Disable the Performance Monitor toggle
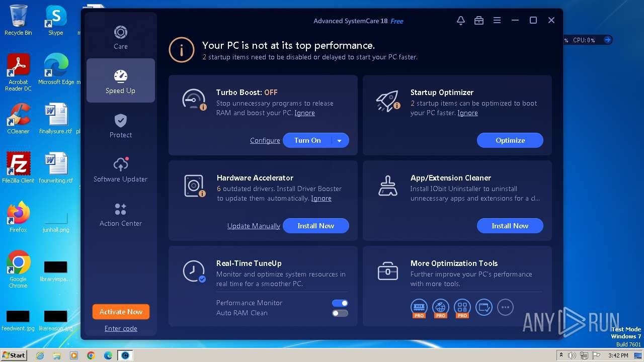This screenshot has width=644, height=362. tap(340, 303)
